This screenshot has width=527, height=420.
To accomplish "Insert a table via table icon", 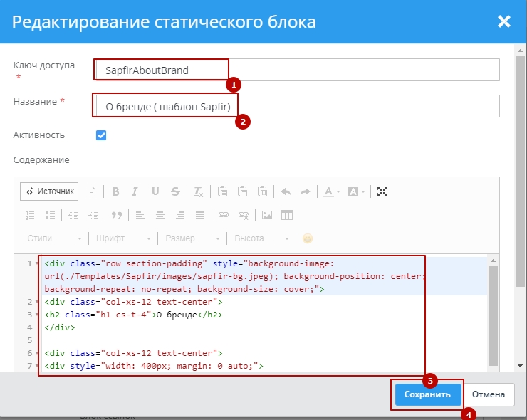I will pyautogui.click(x=287, y=214).
